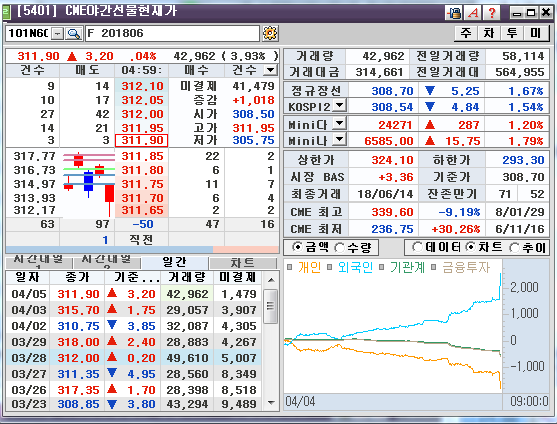557x424 pixels.
Task: Click the 04/03 date row
Action: 134,310
